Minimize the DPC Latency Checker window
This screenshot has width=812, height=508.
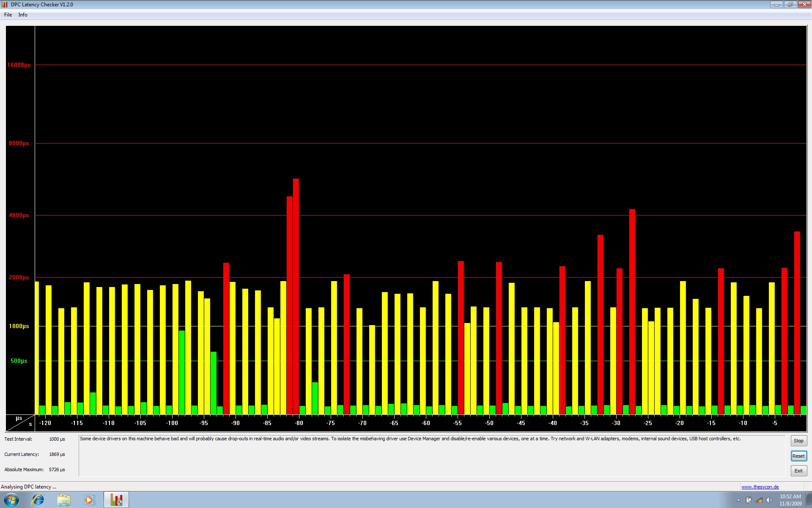[x=776, y=5]
